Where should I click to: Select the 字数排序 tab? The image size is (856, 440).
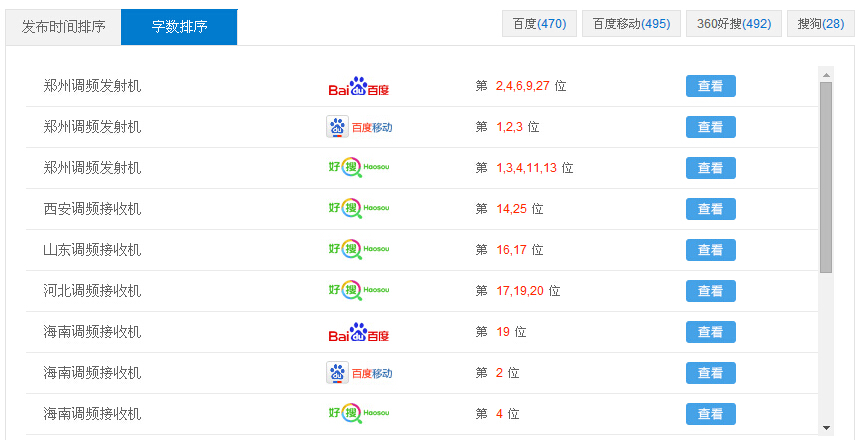pyautogui.click(x=179, y=27)
